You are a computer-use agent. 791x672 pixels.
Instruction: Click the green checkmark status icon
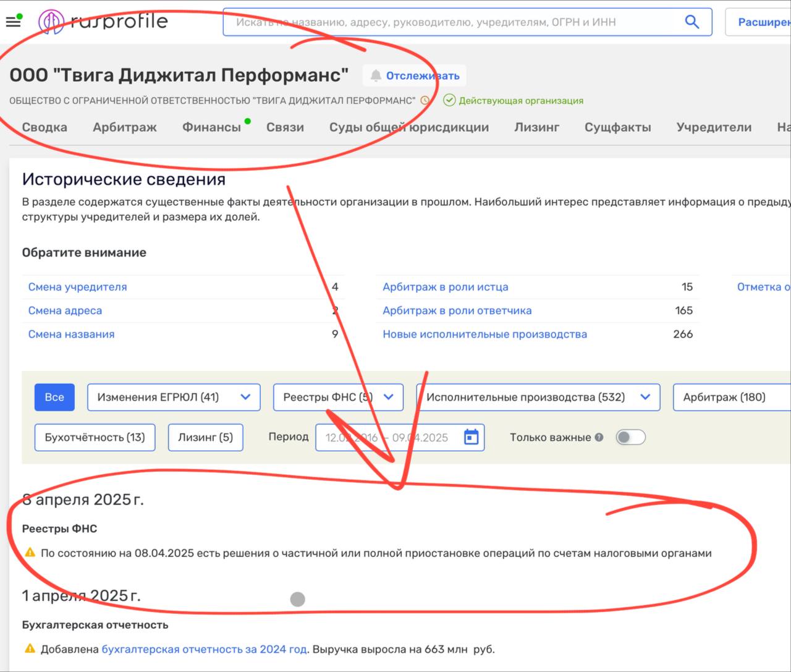coord(449,100)
